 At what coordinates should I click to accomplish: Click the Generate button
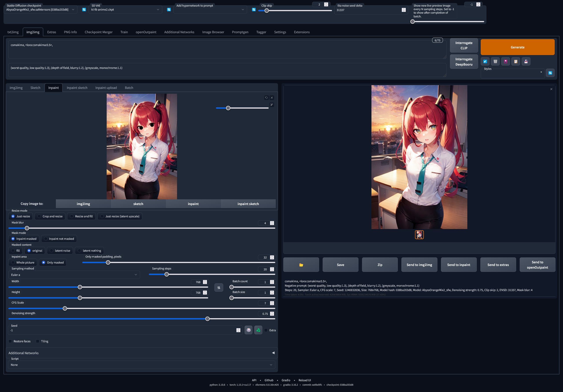point(517,47)
